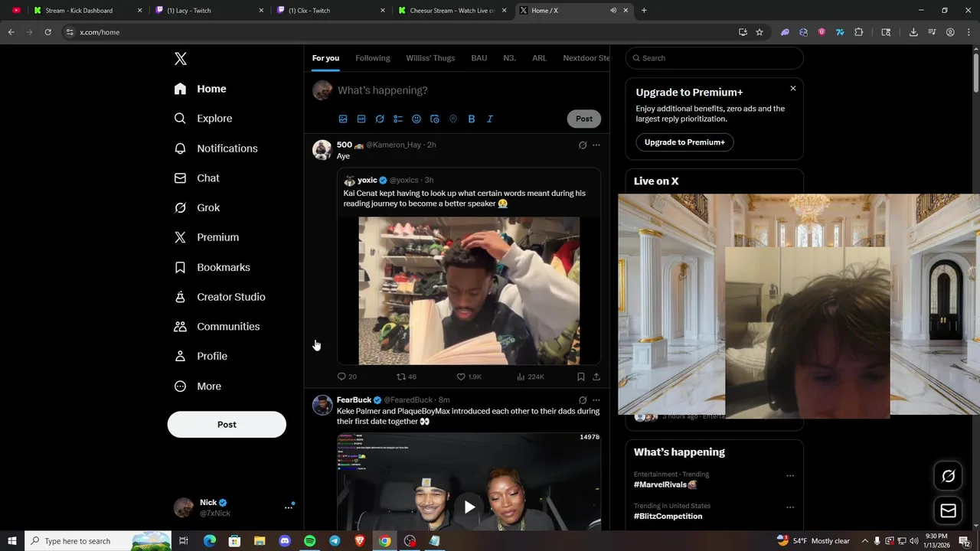Reply to Kameron_Hay's post showing 20
This screenshot has width=980, height=551.
point(347,377)
